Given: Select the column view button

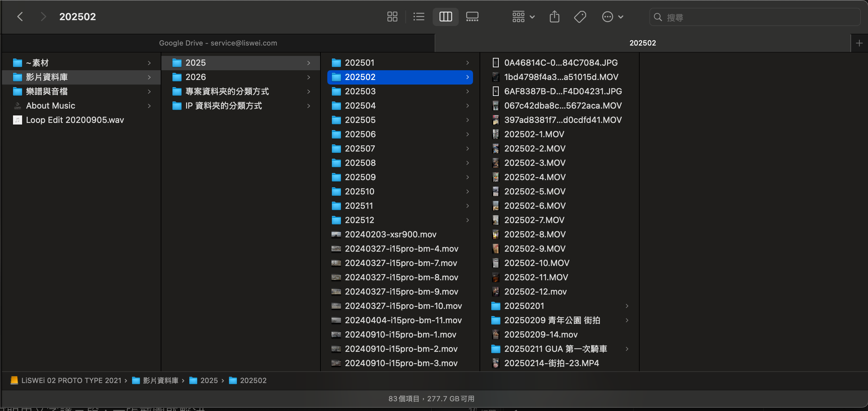Looking at the screenshot, I should pyautogui.click(x=445, y=17).
